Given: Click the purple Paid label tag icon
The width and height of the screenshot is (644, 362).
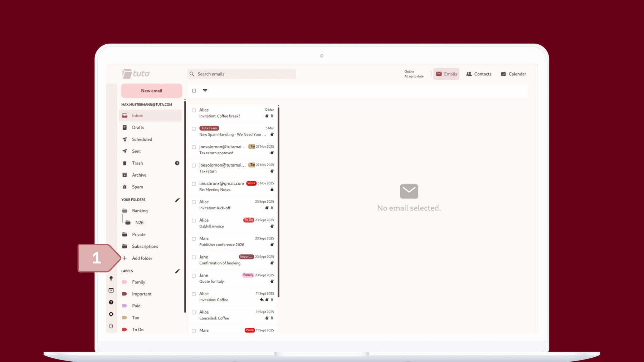Looking at the screenshot, I should [125, 306].
